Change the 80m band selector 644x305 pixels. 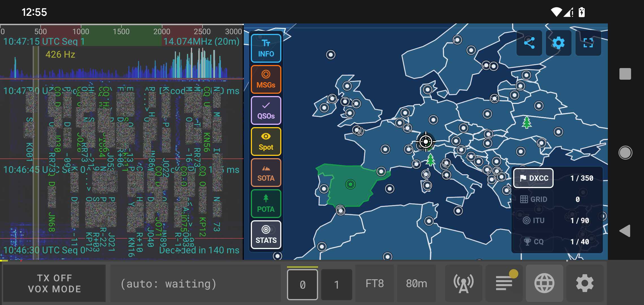click(416, 284)
